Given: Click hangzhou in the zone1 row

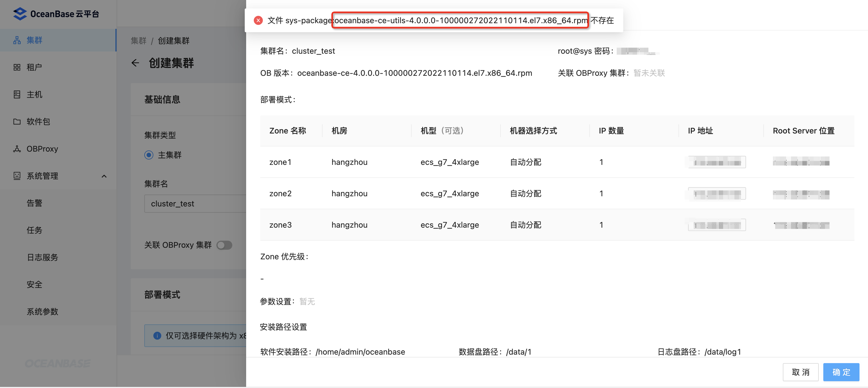Looking at the screenshot, I should [x=349, y=162].
